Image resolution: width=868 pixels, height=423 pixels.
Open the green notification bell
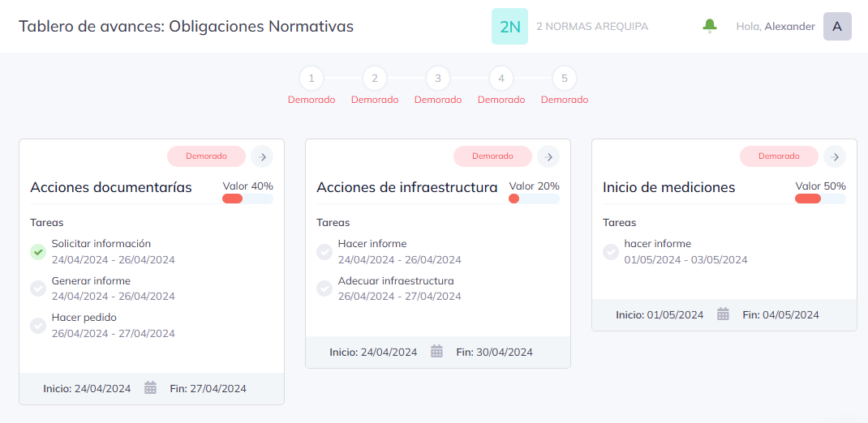[709, 26]
